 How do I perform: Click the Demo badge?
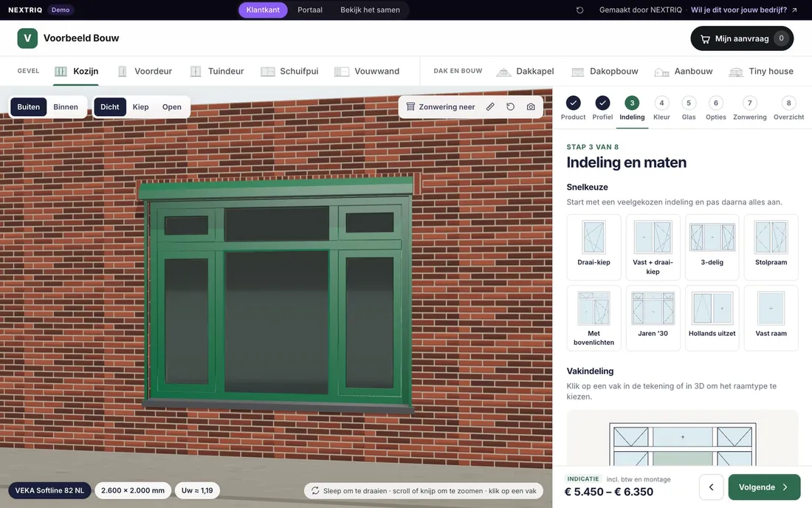pos(61,10)
